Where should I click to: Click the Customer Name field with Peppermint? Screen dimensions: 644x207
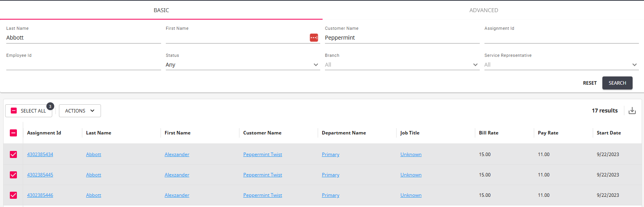click(x=402, y=38)
